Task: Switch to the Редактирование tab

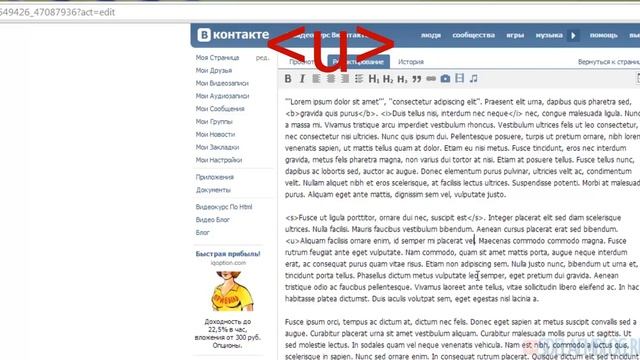Action: pyautogui.click(x=358, y=62)
